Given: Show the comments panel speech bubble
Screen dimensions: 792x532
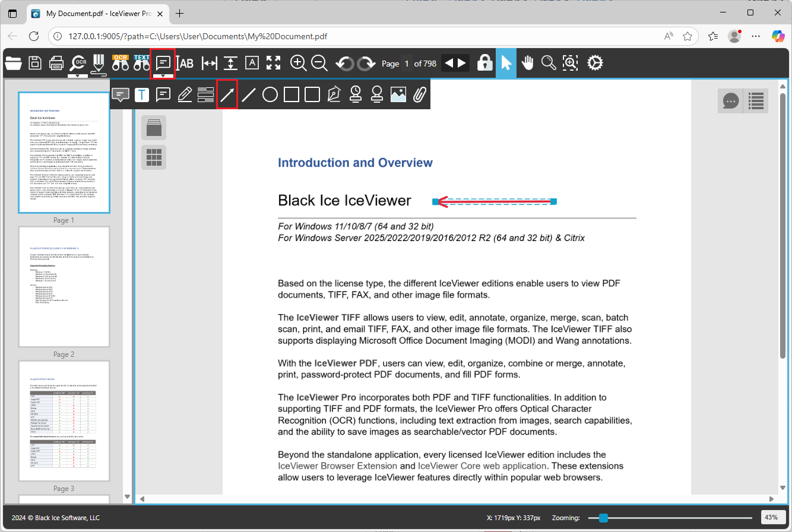Looking at the screenshot, I should (x=730, y=101).
